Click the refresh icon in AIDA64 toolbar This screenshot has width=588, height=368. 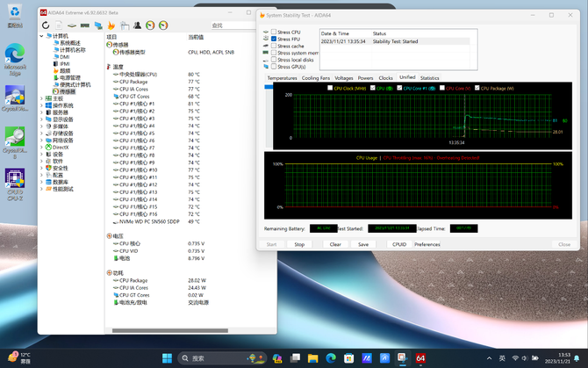pyautogui.click(x=46, y=25)
